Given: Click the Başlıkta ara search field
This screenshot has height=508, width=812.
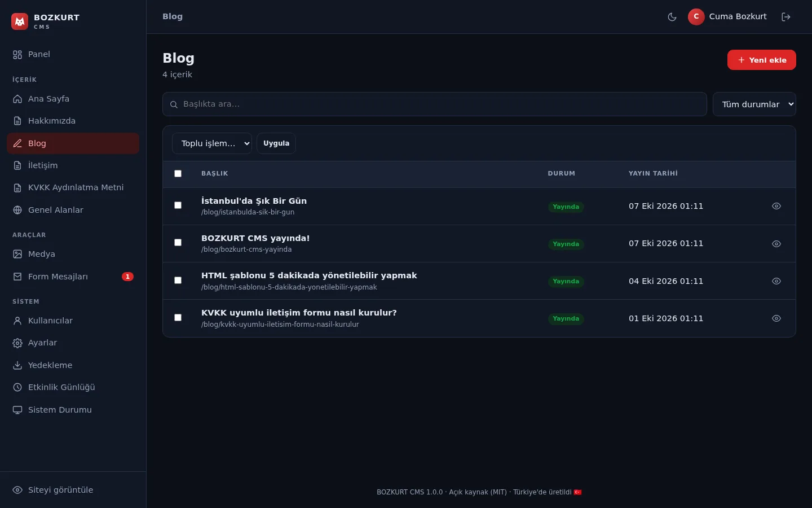Looking at the screenshot, I should click(x=435, y=104).
